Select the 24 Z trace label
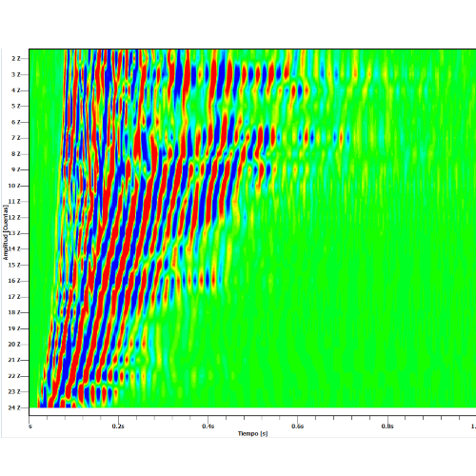The image size is (476, 476). click(14, 407)
